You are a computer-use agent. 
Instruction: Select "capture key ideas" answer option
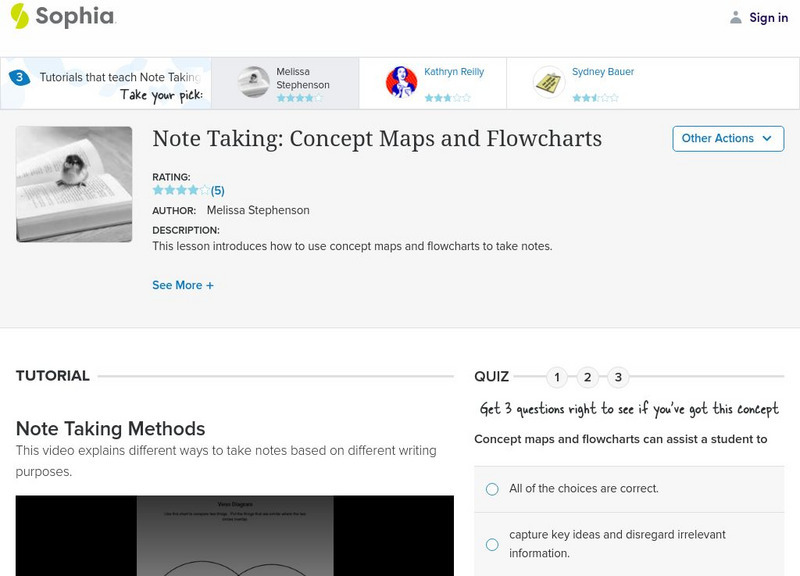click(492, 544)
